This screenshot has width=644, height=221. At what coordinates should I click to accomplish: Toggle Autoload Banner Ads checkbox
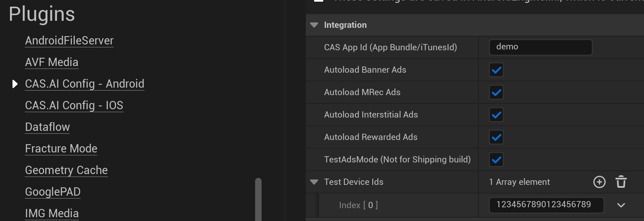496,70
